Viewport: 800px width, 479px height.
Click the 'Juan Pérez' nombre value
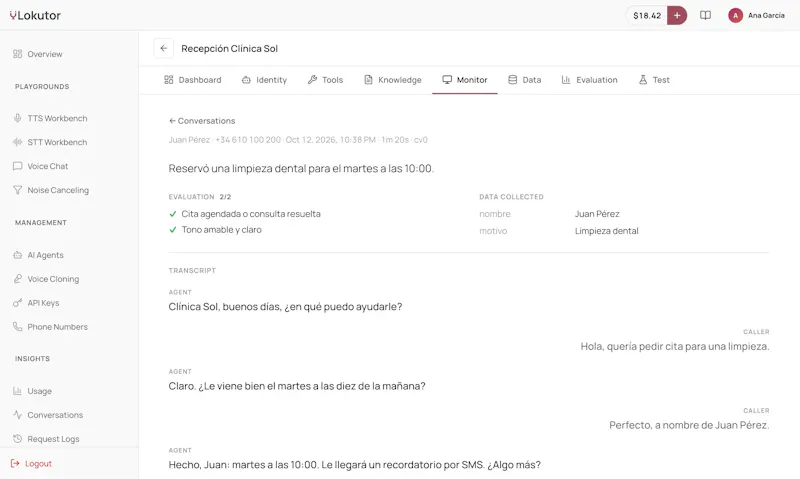[597, 214]
